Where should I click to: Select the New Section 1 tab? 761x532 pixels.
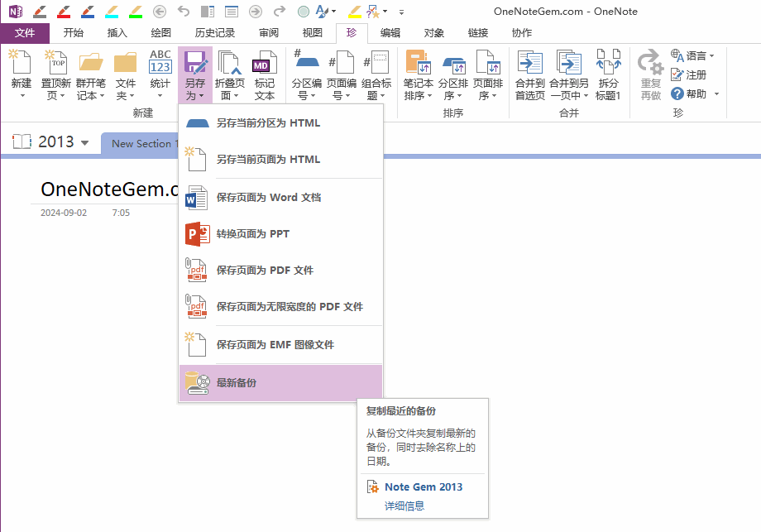coord(141,144)
